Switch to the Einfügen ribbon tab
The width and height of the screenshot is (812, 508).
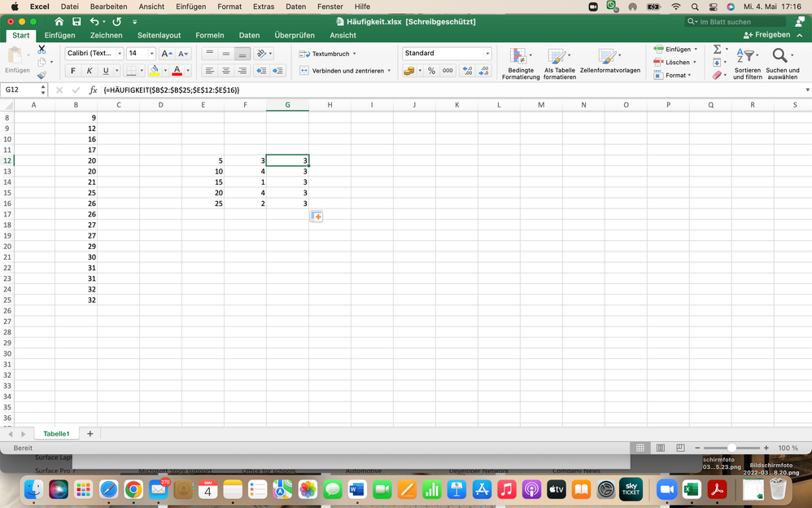point(59,35)
